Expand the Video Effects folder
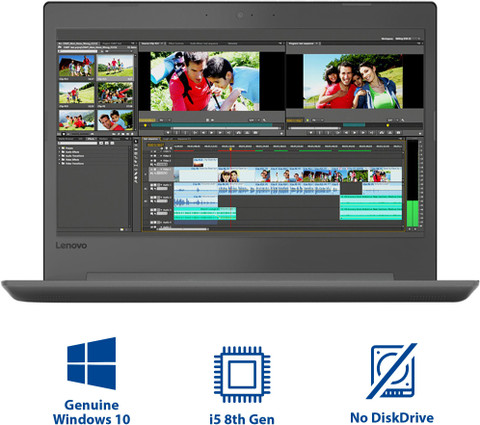This screenshot has height=425, width=480. click(60, 160)
